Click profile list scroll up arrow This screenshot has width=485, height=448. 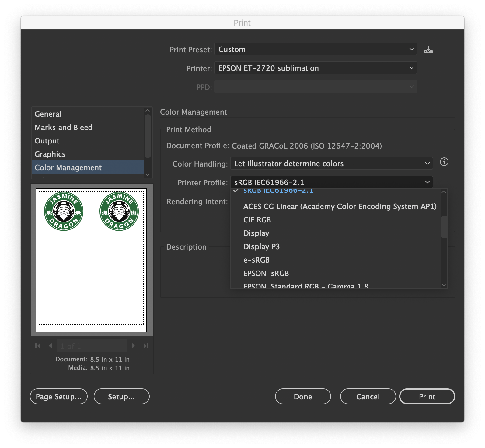click(444, 192)
